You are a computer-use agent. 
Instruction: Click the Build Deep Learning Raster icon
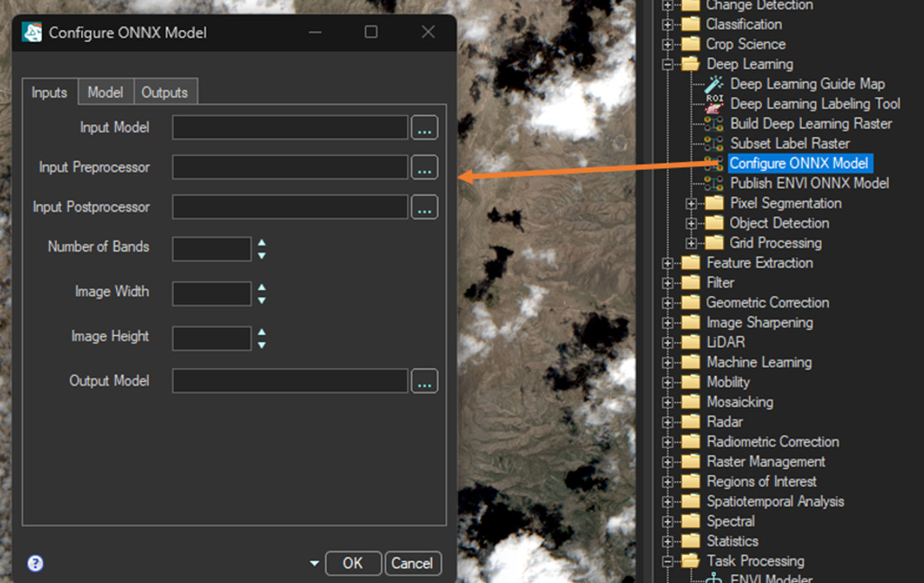(x=714, y=124)
